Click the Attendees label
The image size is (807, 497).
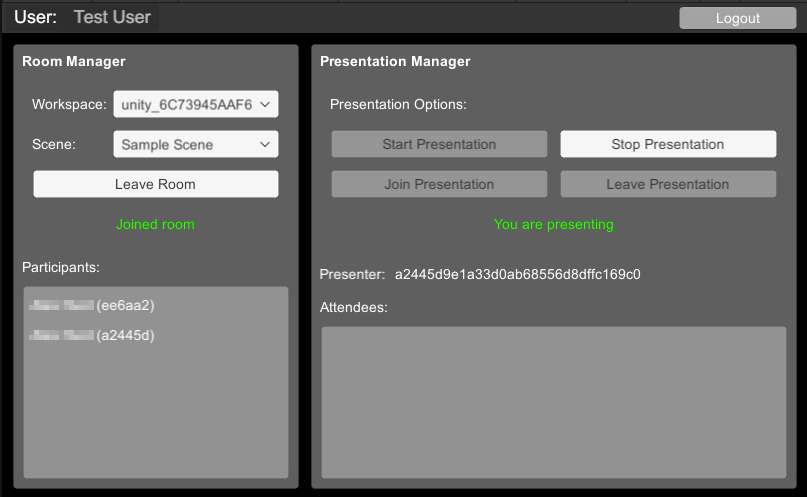353,307
